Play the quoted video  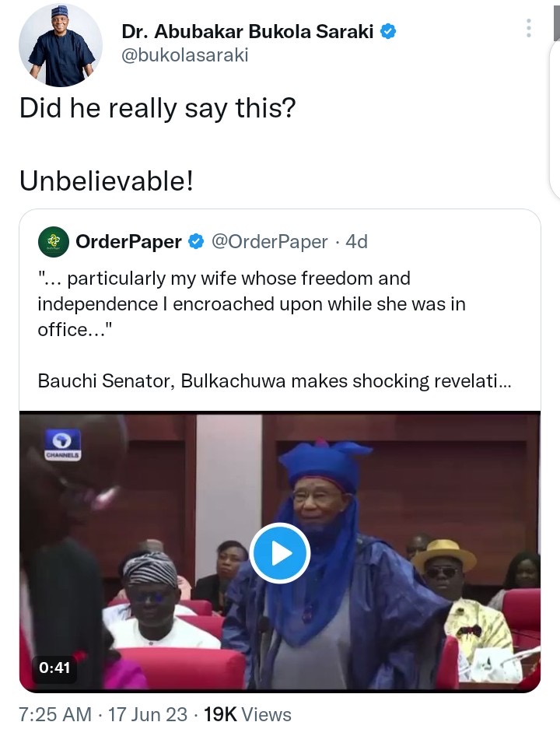tap(280, 553)
